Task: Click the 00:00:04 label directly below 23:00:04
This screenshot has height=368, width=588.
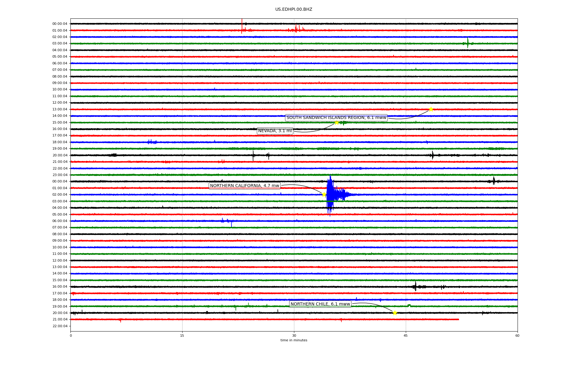Action: point(60,182)
